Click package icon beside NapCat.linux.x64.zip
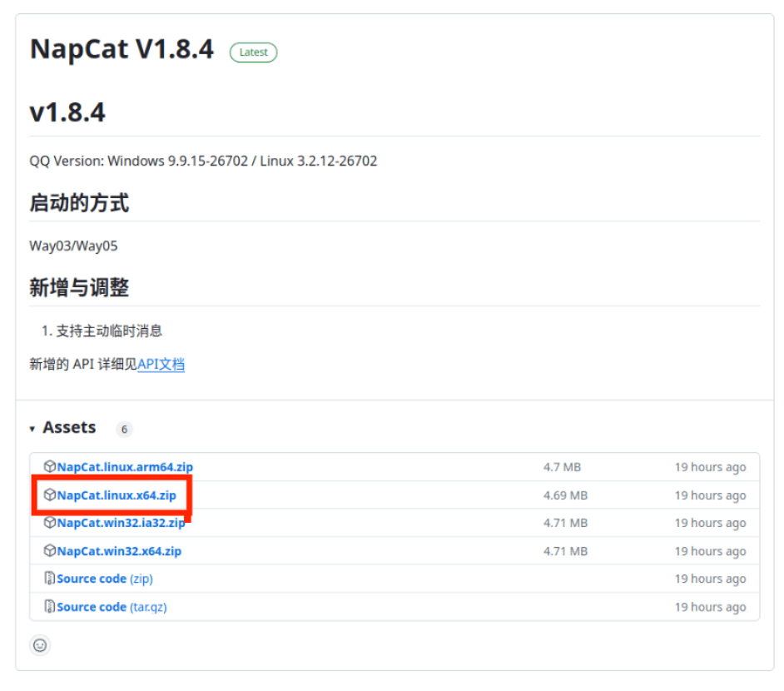Image resolution: width=784 pixels, height=691 pixels. (50, 495)
